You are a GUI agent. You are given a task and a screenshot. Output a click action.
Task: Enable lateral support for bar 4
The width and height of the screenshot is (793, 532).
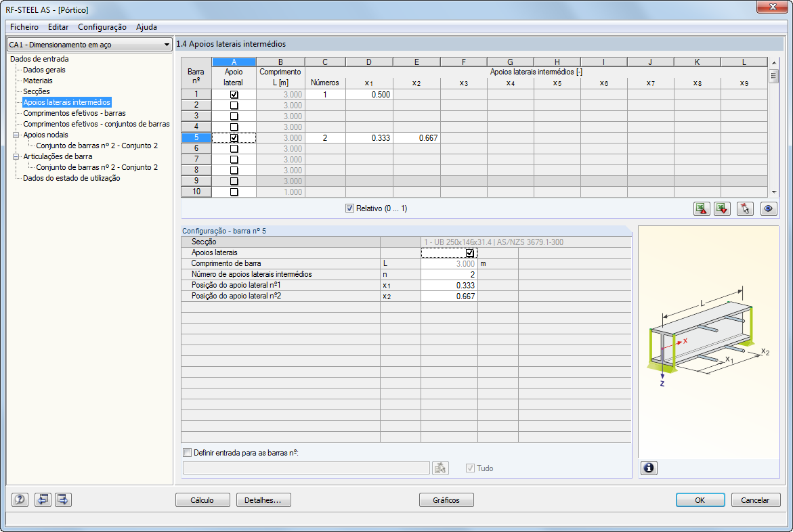pyautogui.click(x=234, y=127)
